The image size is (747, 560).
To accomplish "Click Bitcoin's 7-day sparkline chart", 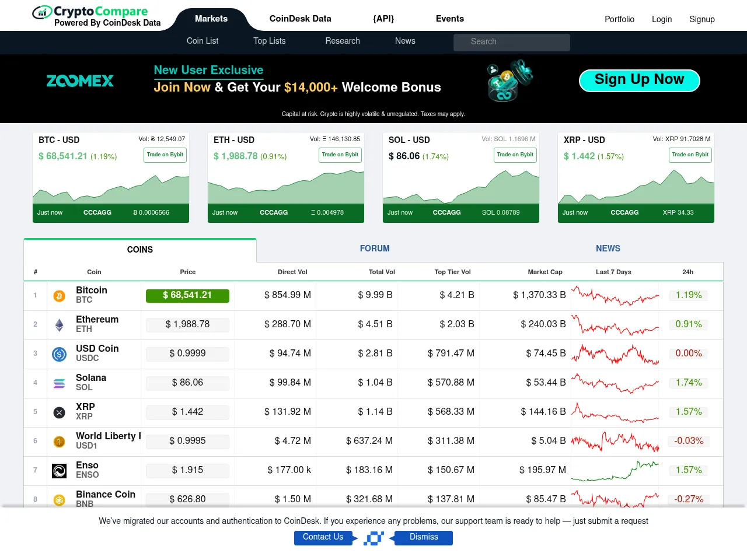I will tap(615, 296).
